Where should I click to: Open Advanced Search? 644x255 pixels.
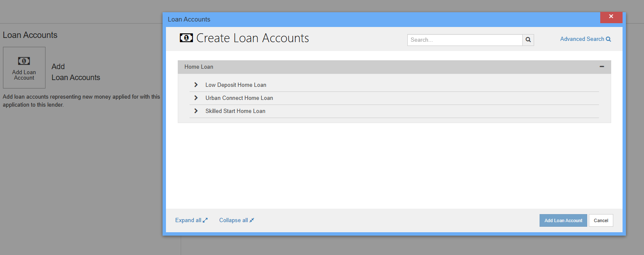[583, 39]
